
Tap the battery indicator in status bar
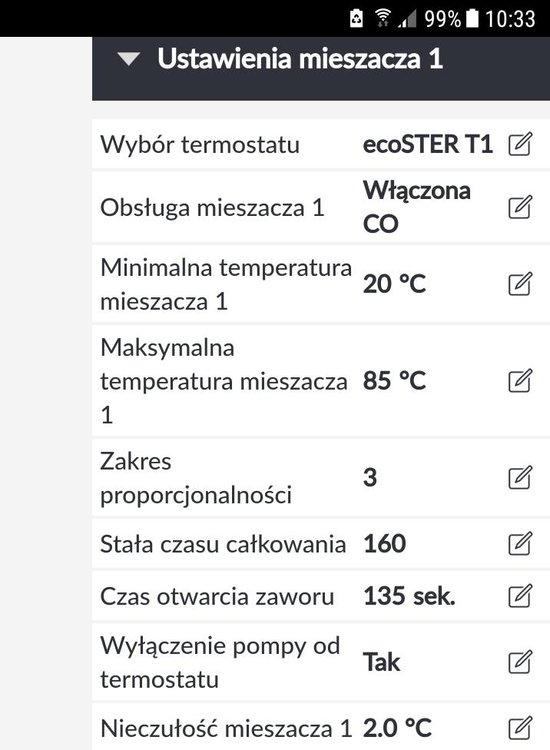[x=472, y=18]
